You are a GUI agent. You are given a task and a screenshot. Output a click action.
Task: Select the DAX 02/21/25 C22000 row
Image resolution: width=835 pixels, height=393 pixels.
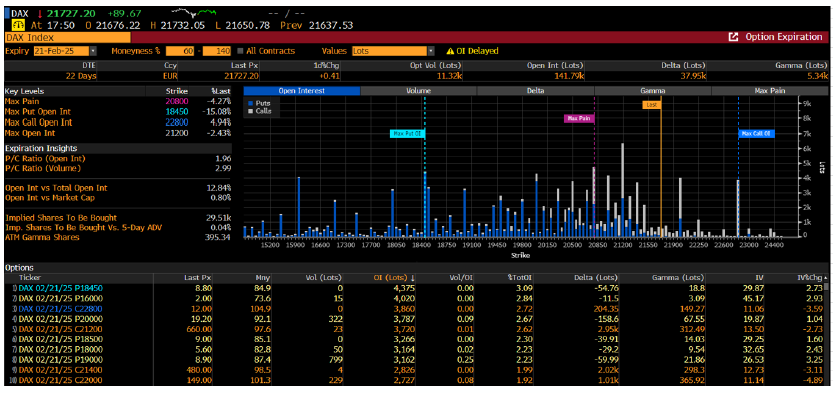(414, 379)
